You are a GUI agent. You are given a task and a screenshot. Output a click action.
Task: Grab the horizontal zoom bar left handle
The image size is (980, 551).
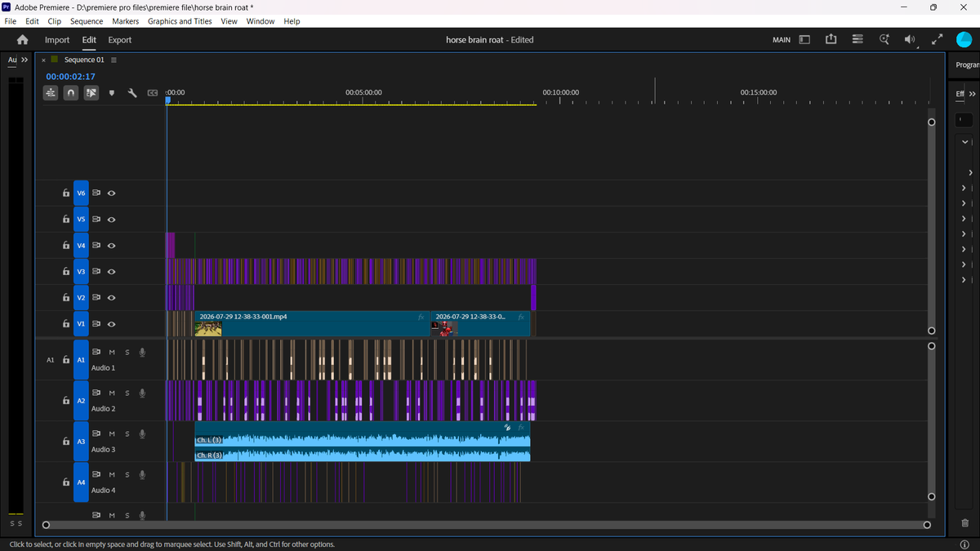46,525
